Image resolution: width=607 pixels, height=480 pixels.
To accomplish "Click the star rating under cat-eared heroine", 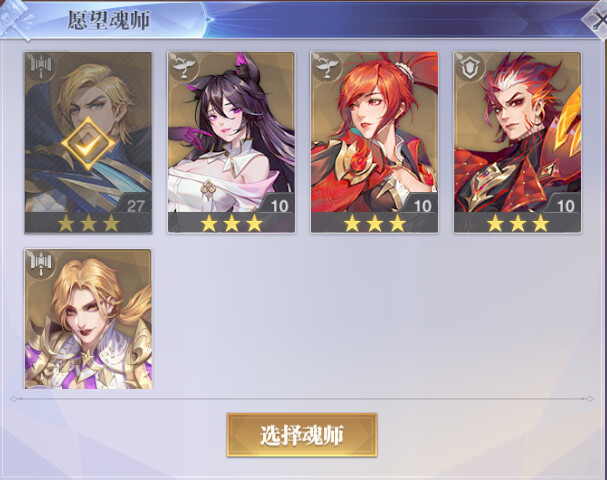I will pos(231,223).
